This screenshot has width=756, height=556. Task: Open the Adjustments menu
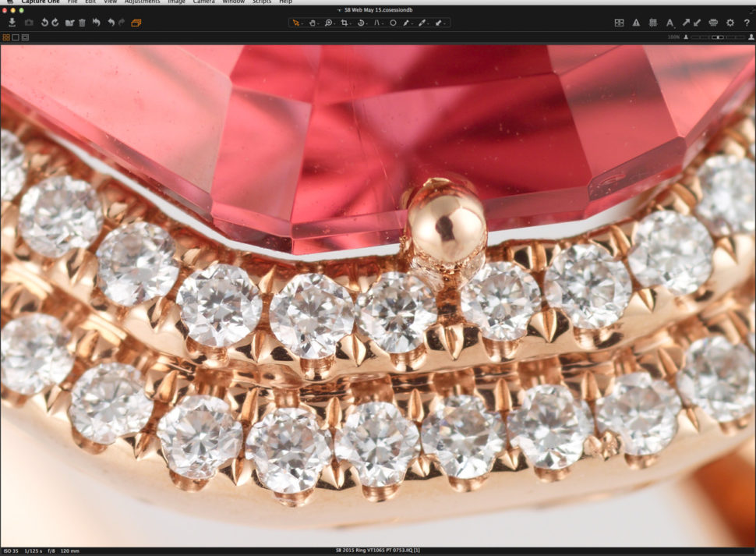coord(142,2)
